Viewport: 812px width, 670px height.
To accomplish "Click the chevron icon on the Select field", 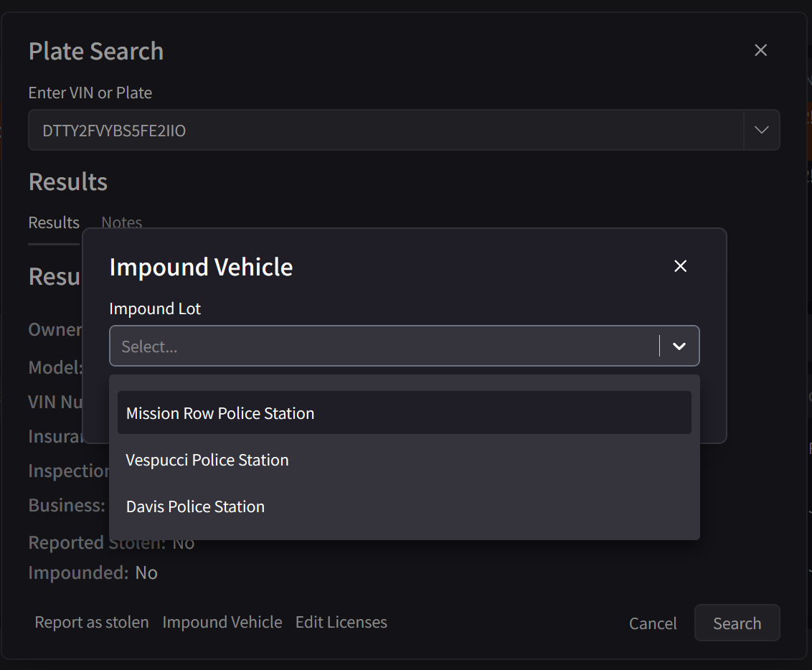I will point(678,346).
